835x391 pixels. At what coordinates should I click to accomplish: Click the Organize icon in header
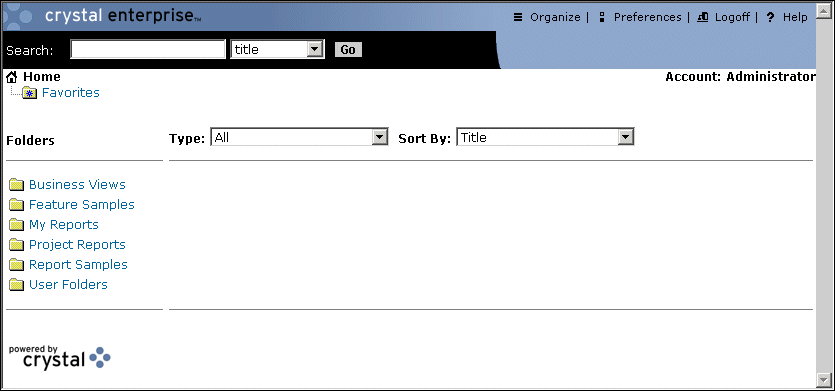(518, 18)
